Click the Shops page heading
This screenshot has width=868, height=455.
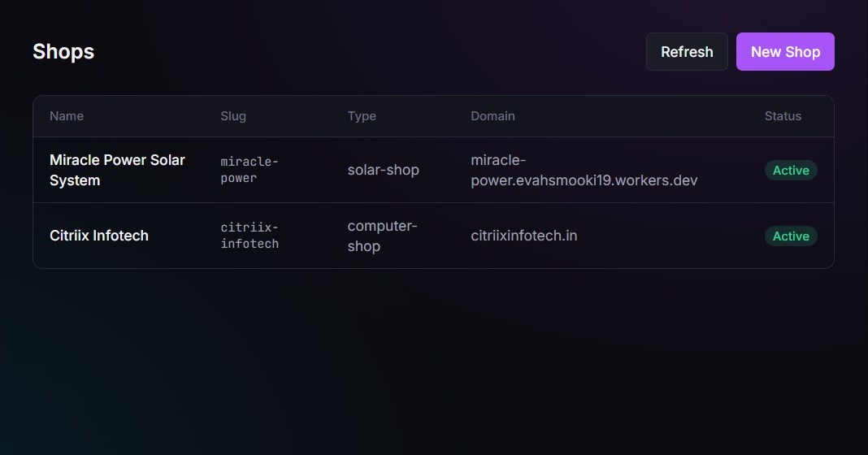pos(63,51)
